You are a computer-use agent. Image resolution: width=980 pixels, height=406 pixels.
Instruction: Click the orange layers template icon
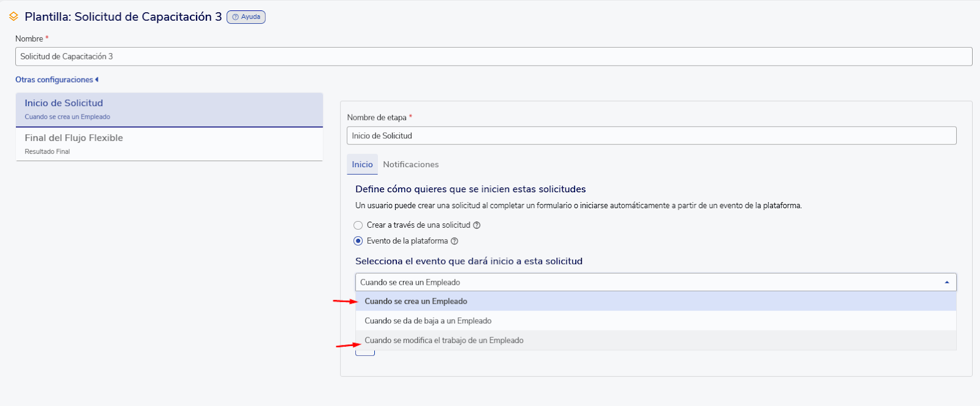pyautogui.click(x=13, y=17)
